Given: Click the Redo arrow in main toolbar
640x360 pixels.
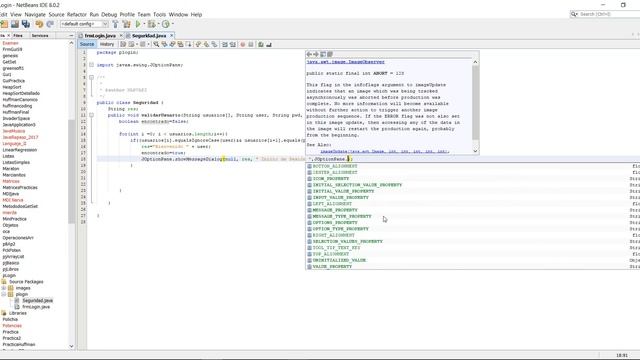Looking at the screenshot, I should tap(50, 24).
